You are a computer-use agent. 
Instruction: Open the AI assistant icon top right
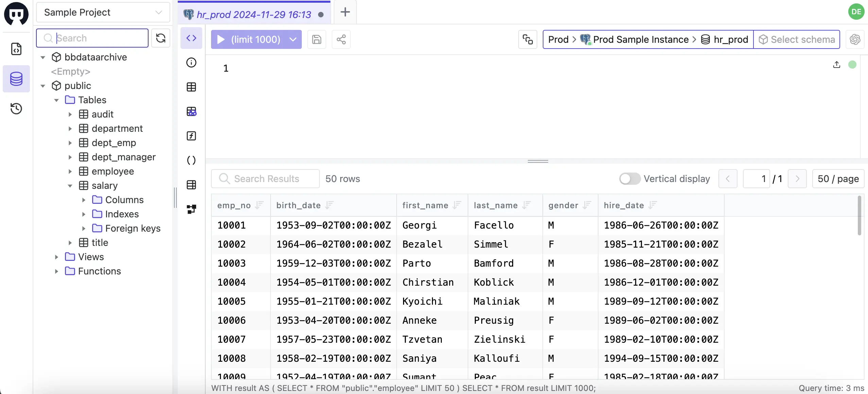855,39
